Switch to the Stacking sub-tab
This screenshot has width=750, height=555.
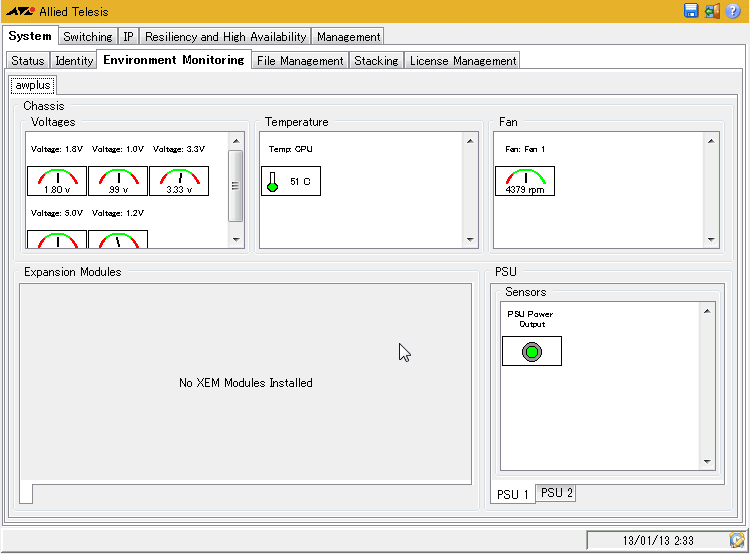pos(376,61)
